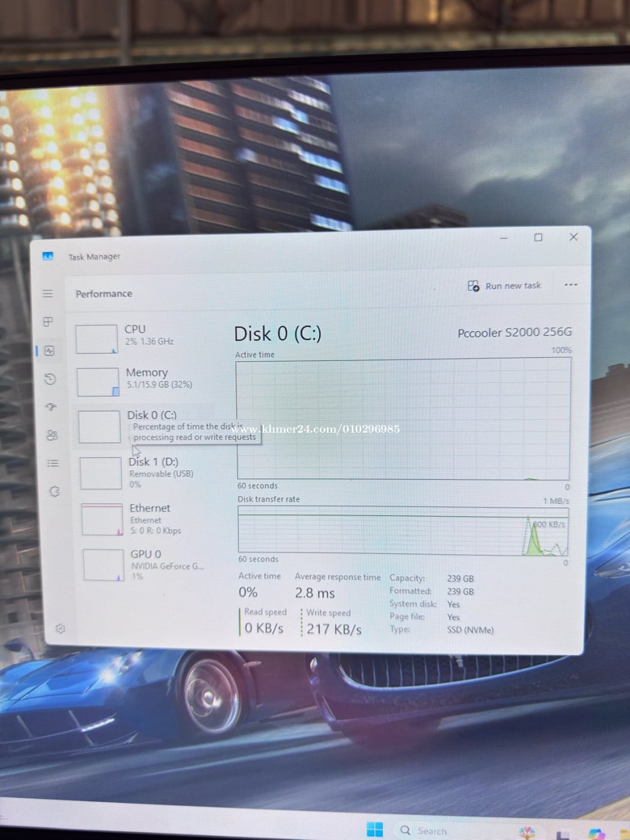Viewport: 630px width, 840px height.
Task: Expand the hamburger navigation menu
Action: click(x=47, y=293)
